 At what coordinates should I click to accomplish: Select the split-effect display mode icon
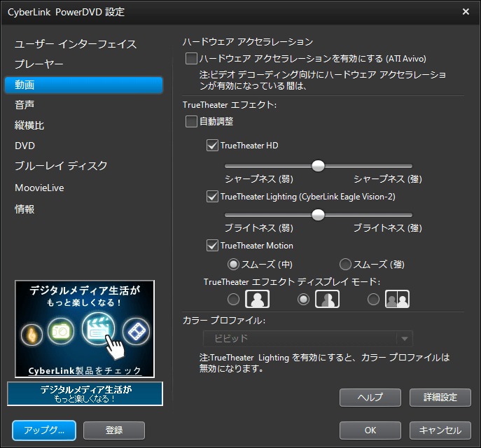tap(327, 299)
